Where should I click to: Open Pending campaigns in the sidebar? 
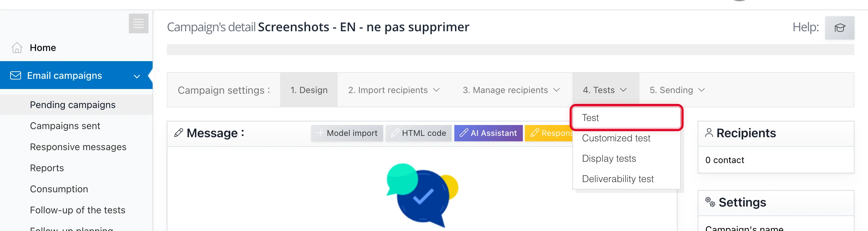73,105
